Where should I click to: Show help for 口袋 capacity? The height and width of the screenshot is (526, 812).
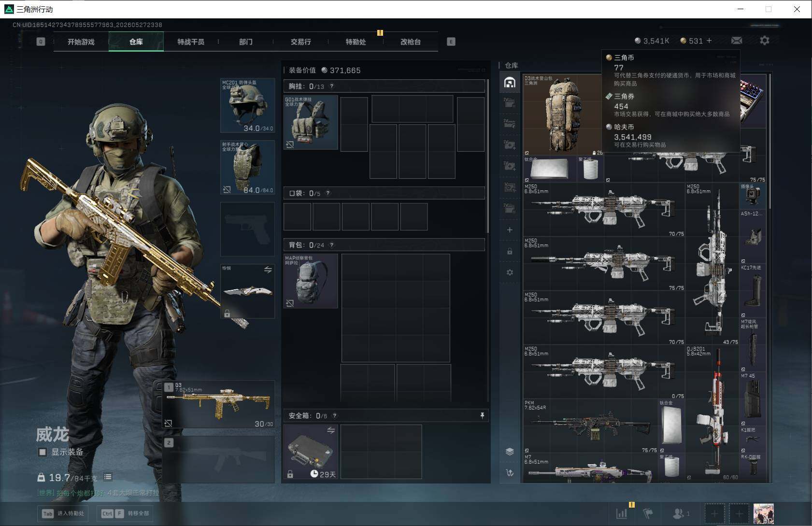click(328, 193)
